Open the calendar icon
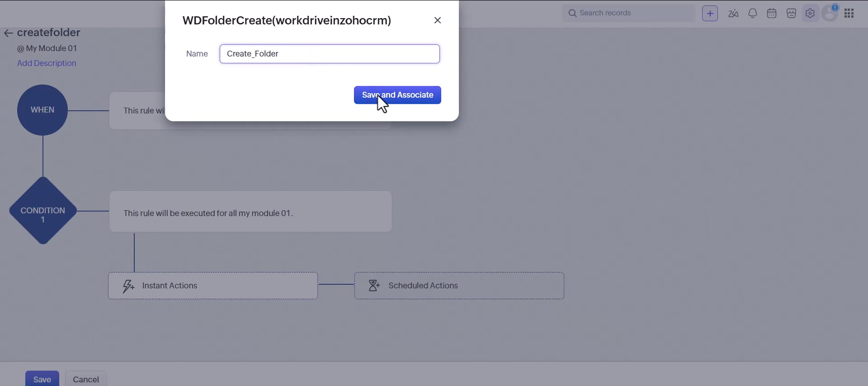The height and width of the screenshot is (386, 868). point(772,14)
